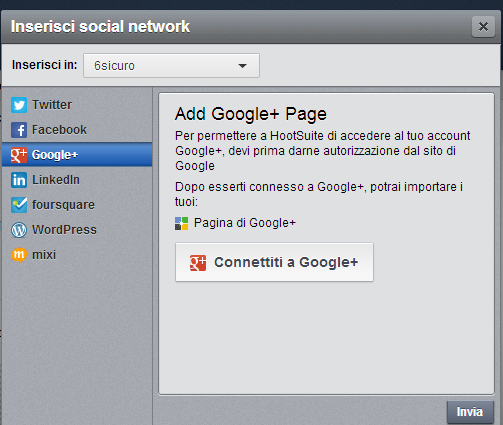Click the dropdown arrow next to 6sicuro
Viewport: 503px width, 425px height.
[x=242, y=66]
